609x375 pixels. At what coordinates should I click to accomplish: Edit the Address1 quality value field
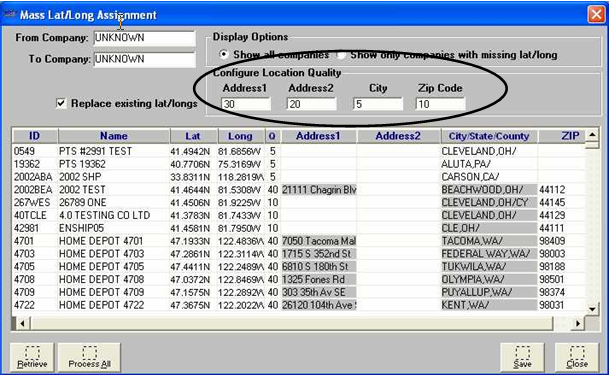[x=246, y=104]
